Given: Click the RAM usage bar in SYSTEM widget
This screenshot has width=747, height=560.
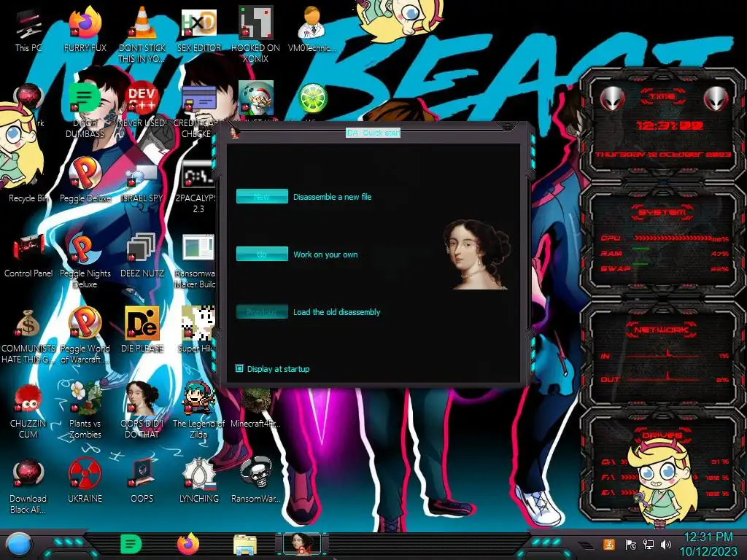Looking at the screenshot, I should coord(641,249).
